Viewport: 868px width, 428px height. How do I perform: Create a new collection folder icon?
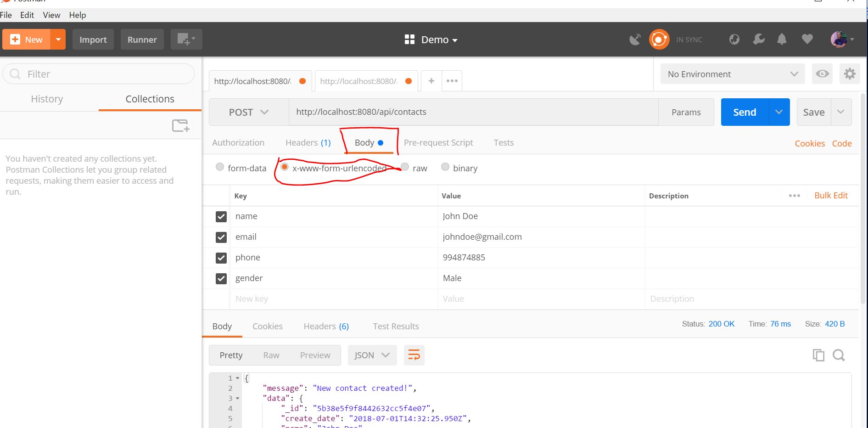click(x=180, y=125)
